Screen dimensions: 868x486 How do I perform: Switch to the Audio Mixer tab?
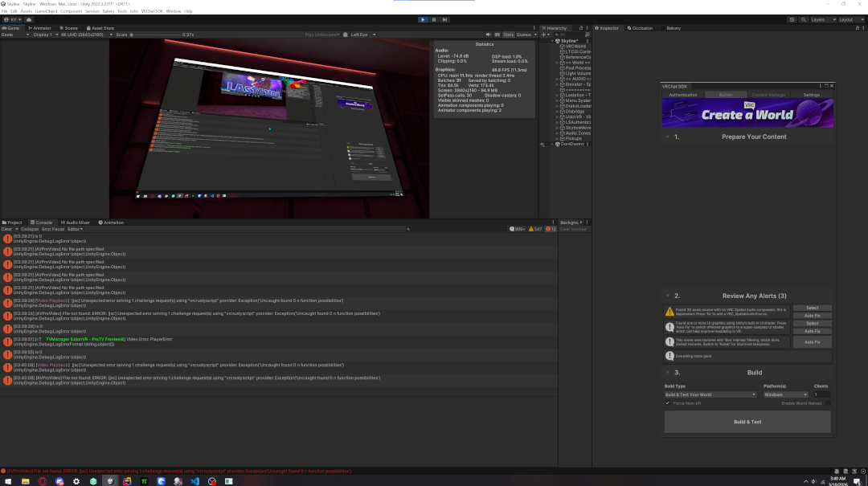pyautogui.click(x=76, y=223)
